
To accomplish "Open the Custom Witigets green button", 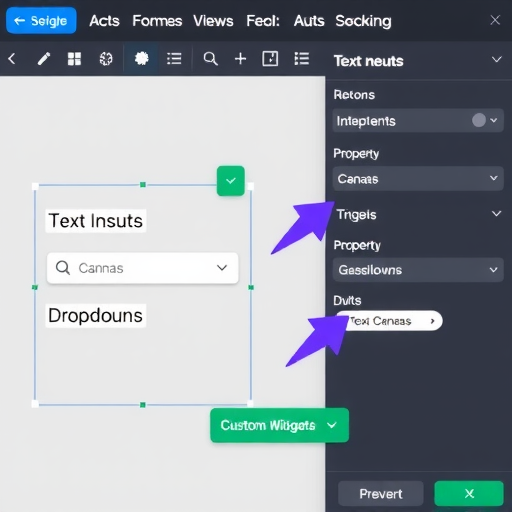I will (x=279, y=425).
